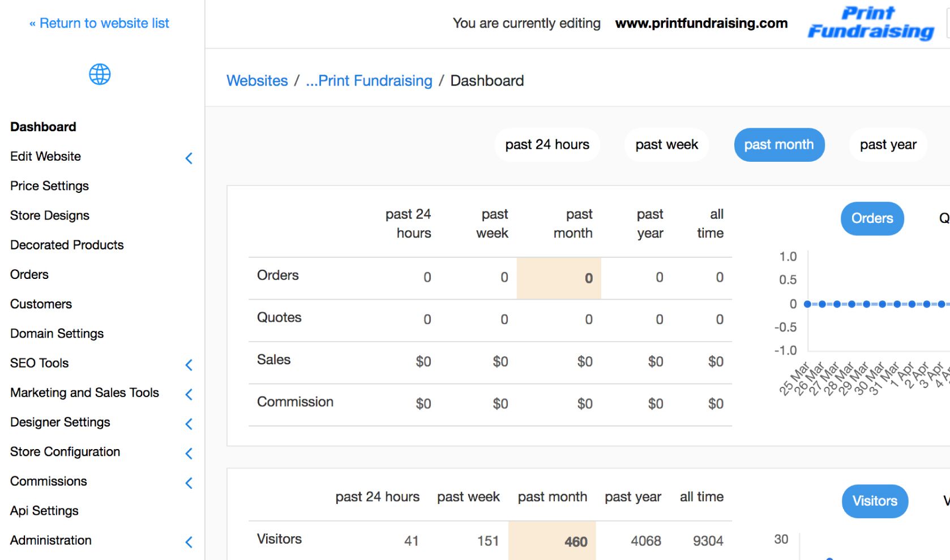This screenshot has width=950, height=560.
Task: Click the Print Fundraising logo
Action: [870, 23]
